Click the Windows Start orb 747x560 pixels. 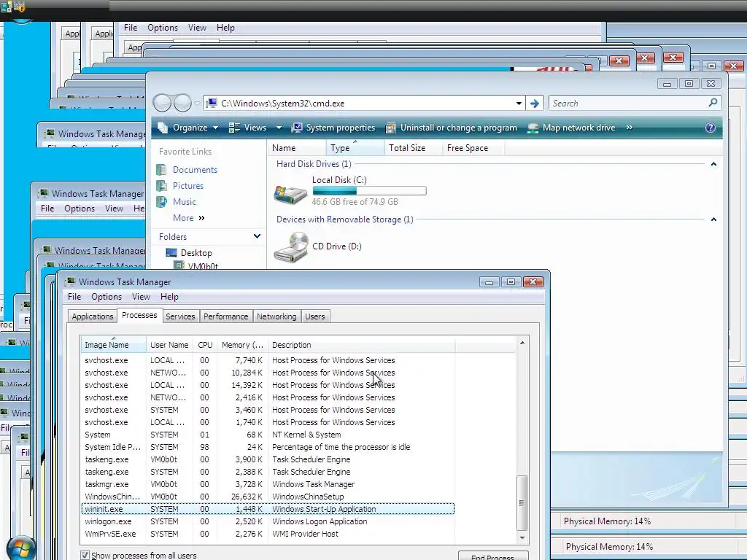pyautogui.click(x=21, y=548)
